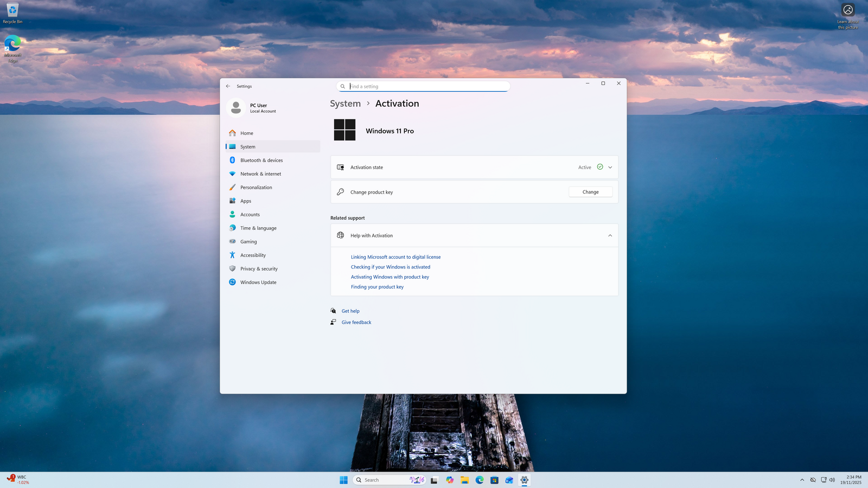Open Bluetooth & devices settings

point(261,160)
